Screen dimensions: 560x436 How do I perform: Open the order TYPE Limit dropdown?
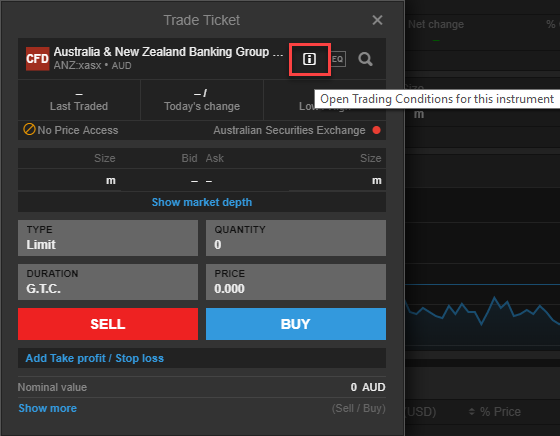[108, 238]
